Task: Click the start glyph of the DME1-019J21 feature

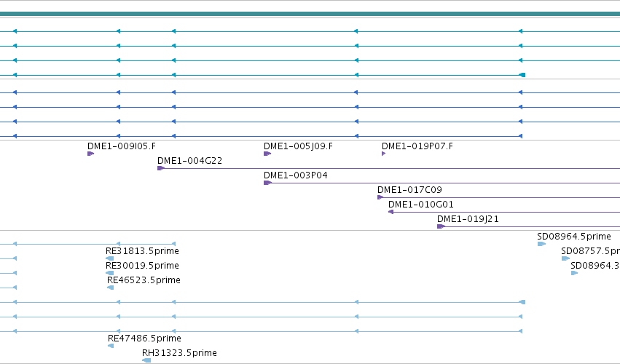Action: point(441,226)
